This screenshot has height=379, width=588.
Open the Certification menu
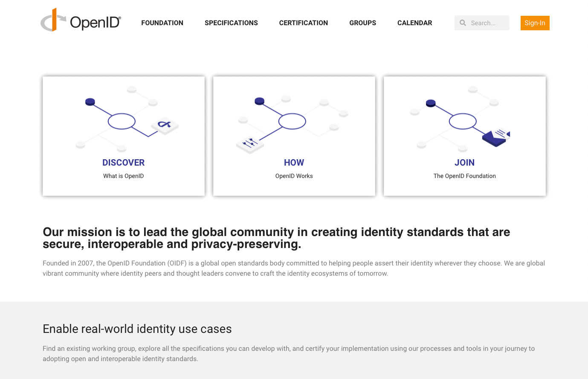[304, 23]
